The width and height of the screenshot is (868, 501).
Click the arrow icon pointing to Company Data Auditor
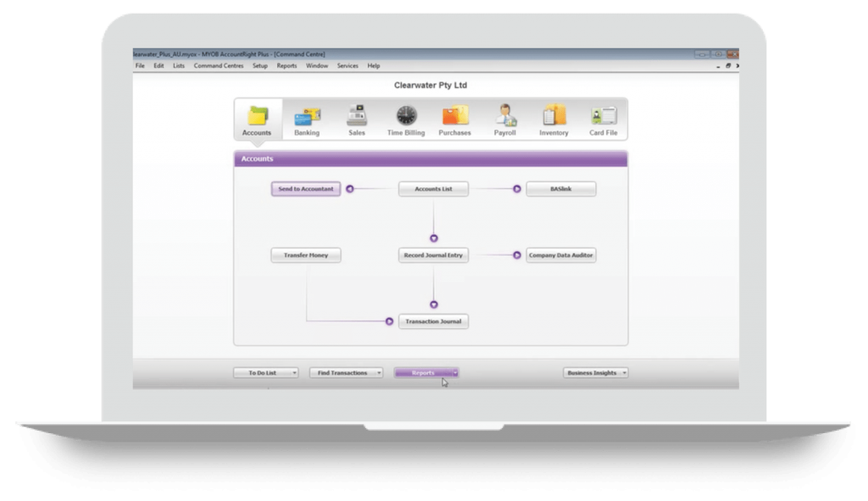516,255
